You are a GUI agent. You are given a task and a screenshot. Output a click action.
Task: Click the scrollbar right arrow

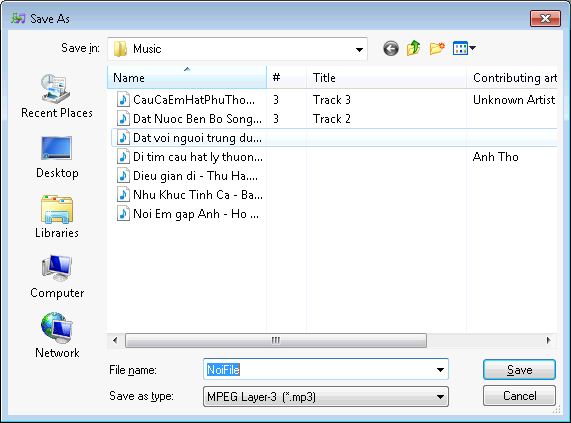click(x=548, y=340)
